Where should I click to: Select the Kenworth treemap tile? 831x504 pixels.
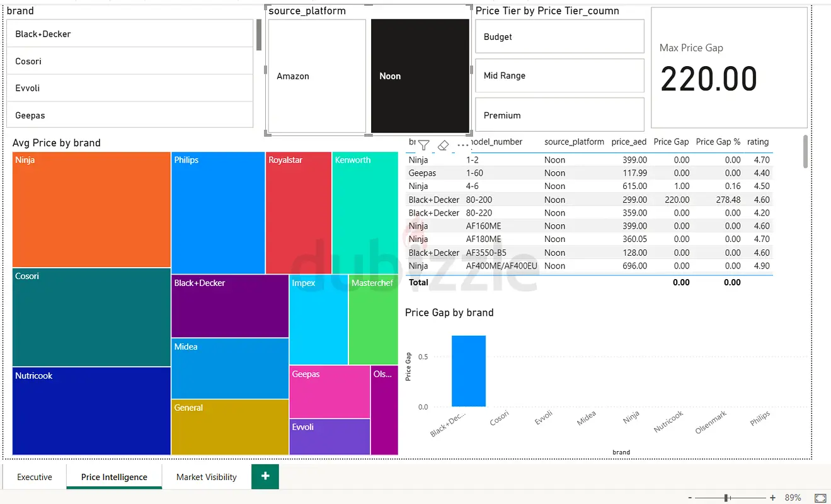pyautogui.click(x=365, y=213)
